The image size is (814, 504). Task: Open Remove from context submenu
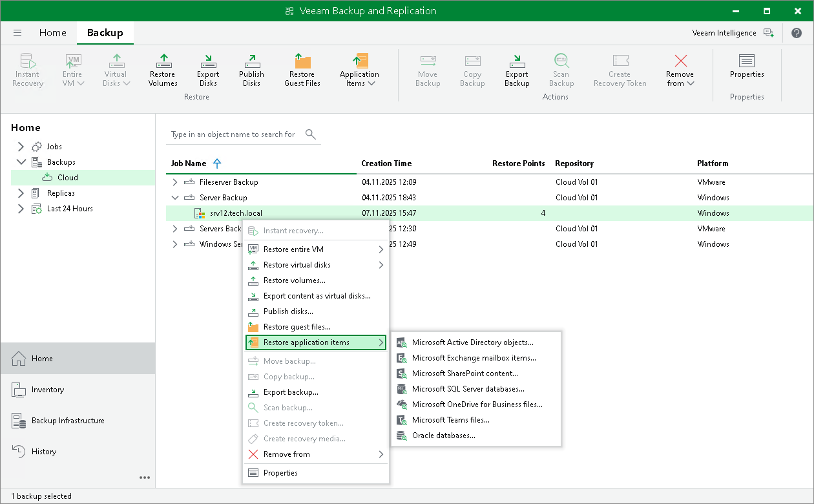tap(316, 454)
